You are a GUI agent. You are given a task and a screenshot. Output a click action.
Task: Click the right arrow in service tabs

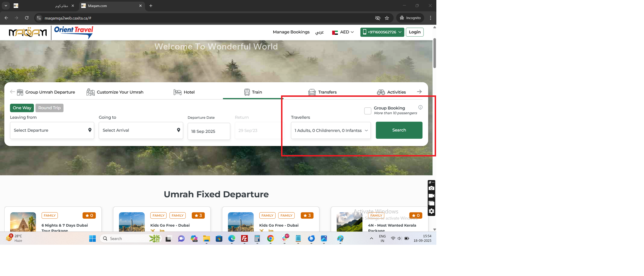coord(419,92)
